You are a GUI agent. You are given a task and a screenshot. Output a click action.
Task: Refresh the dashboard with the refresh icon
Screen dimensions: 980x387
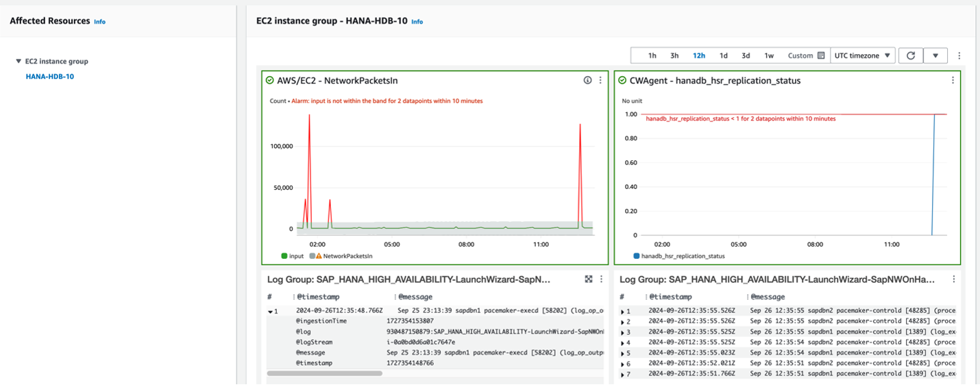pos(910,55)
